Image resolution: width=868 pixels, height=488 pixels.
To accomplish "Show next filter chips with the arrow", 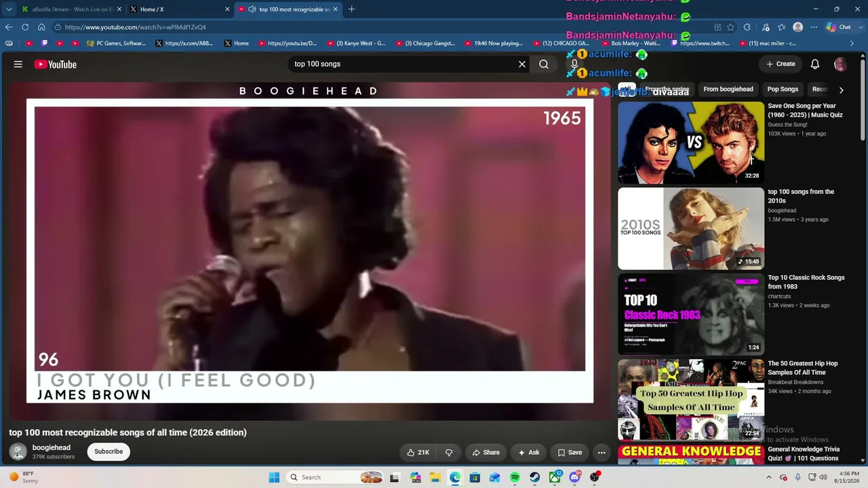I will click(x=841, y=89).
